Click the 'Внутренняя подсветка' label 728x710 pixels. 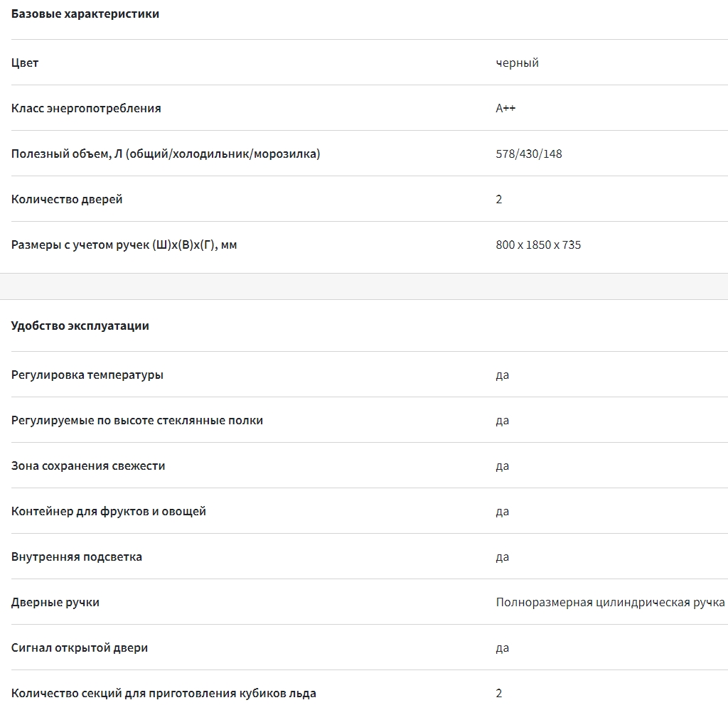77,556
